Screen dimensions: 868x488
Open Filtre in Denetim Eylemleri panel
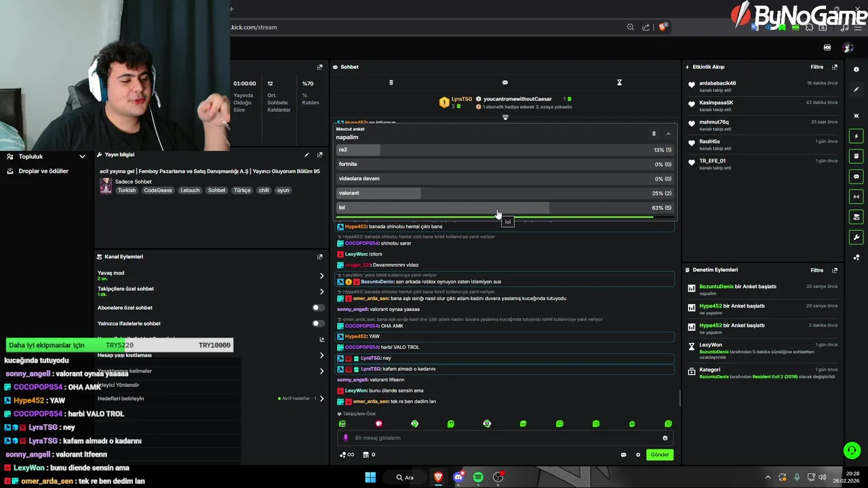pyautogui.click(x=816, y=270)
